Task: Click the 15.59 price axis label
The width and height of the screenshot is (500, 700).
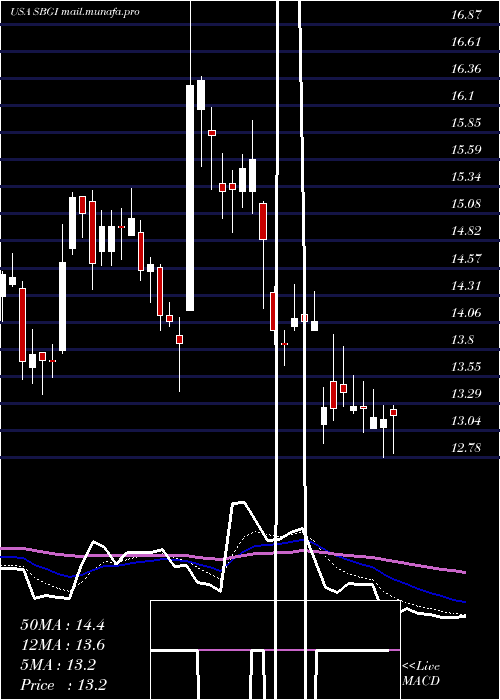Action: pos(466,149)
